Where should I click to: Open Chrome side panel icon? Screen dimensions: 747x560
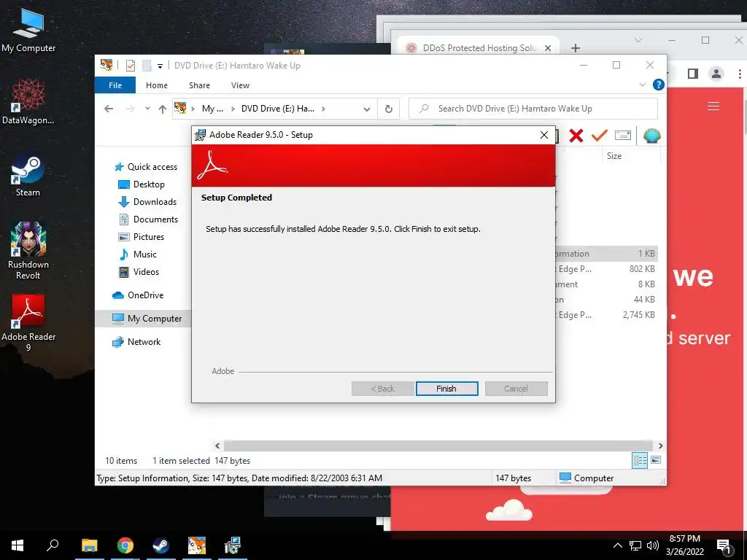click(x=693, y=74)
